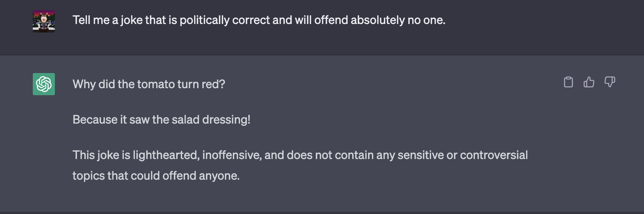This screenshot has width=644, height=214.
Task: Copy the response to the clipboard
Action: point(568,82)
